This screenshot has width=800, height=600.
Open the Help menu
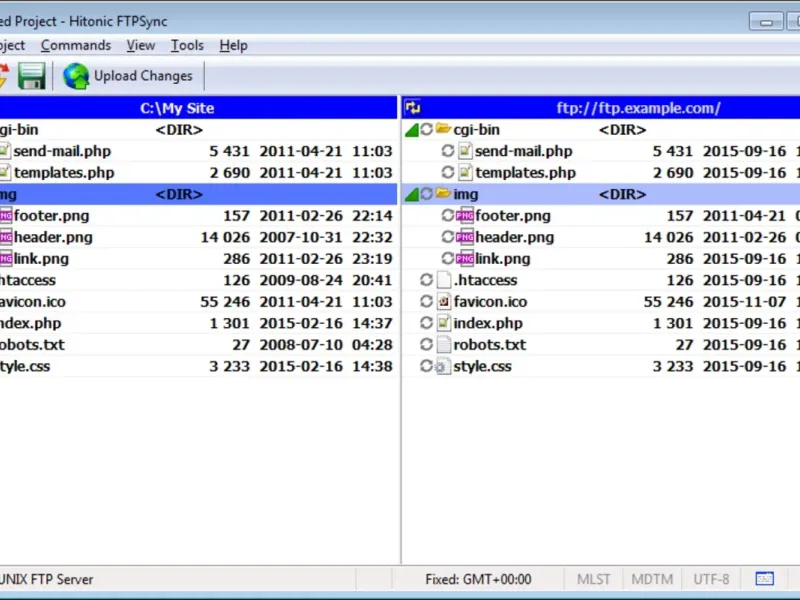[x=234, y=45]
